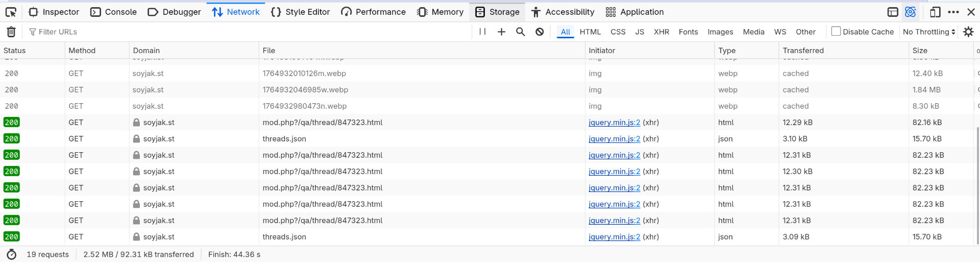Click the performance analysis stopwatch icon

(x=12, y=254)
